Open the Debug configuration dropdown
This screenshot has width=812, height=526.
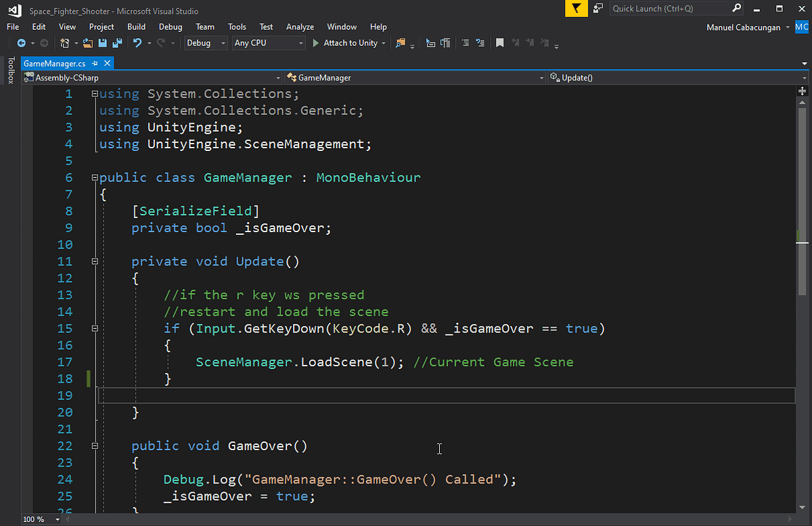(x=206, y=43)
